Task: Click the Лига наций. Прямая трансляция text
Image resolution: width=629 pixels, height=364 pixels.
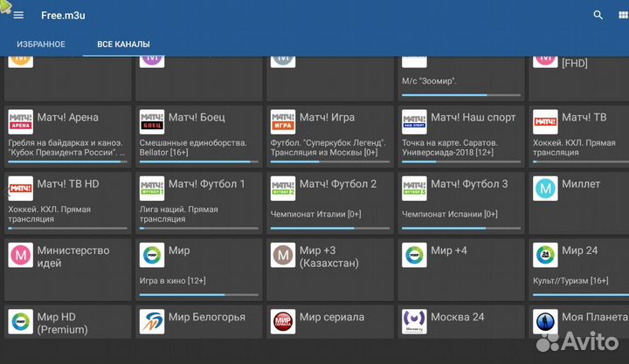Action: pyautogui.click(x=179, y=214)
